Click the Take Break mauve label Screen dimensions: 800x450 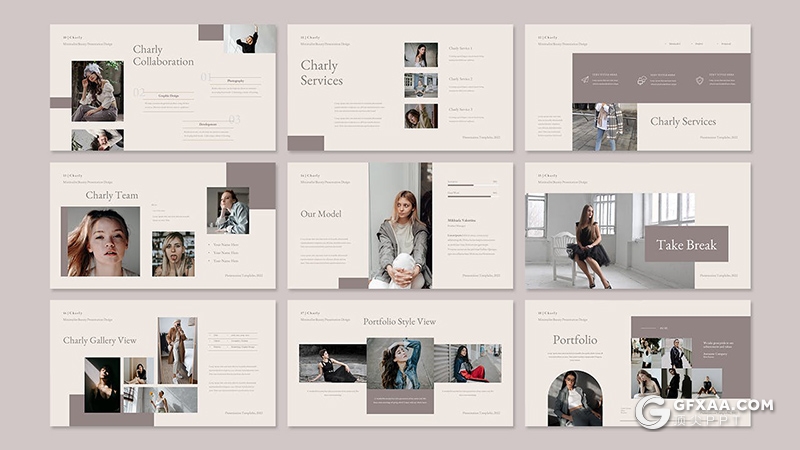point(686,244)
